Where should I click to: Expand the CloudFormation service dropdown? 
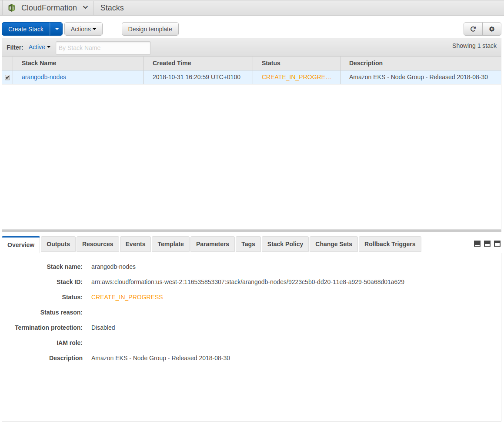(x=85, y=8)
